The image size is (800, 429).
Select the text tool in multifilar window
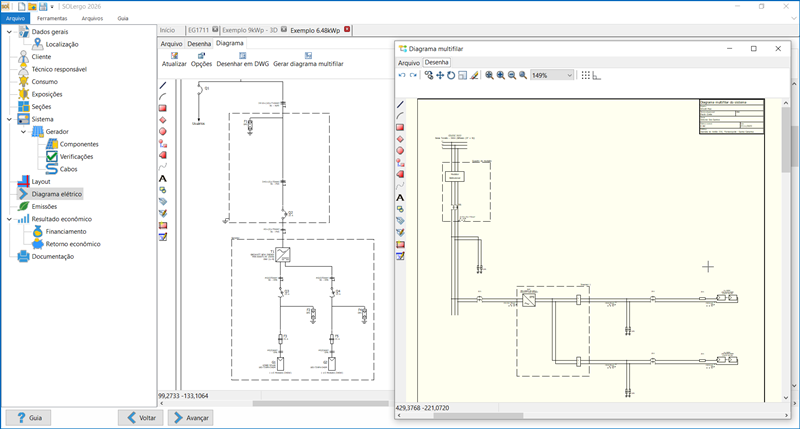coord(401,197)
